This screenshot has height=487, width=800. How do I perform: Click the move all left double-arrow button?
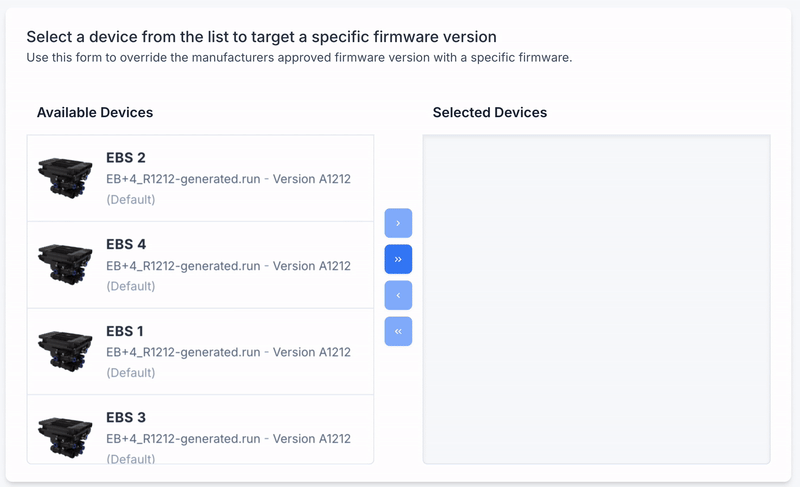tap(398, 331)
